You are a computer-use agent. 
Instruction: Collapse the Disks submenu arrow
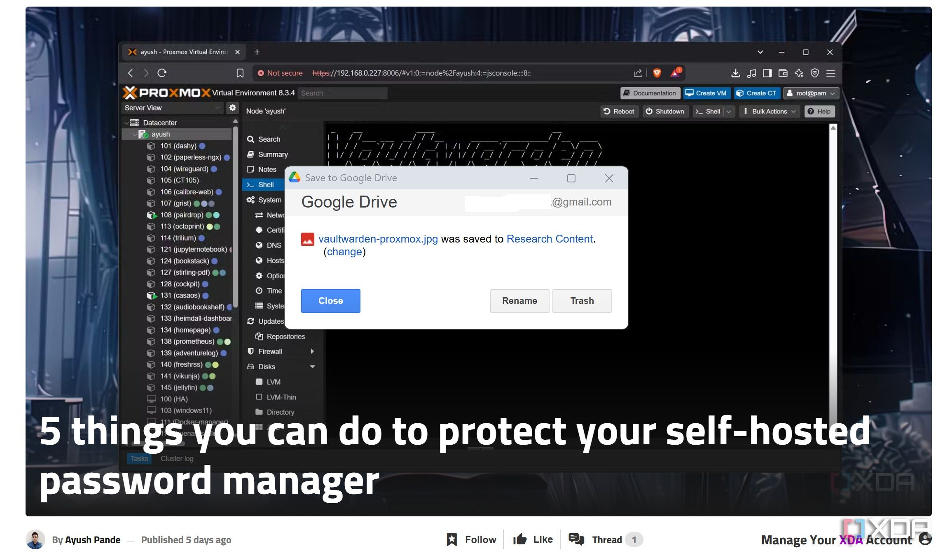(x=312, y=366)
